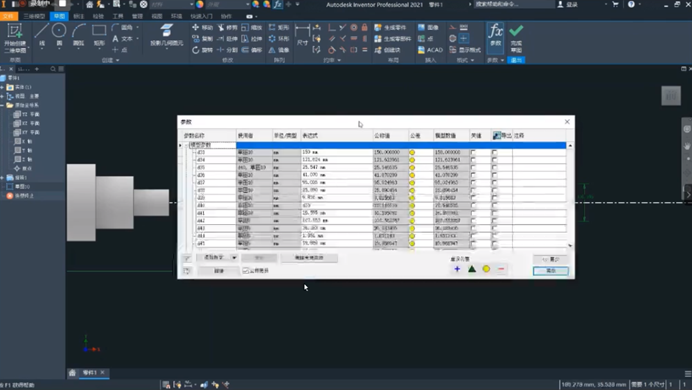Screen dimensions: 692x390
Task: Toggle the Key checkbox for parameter d35
Action: click(473, 168)
